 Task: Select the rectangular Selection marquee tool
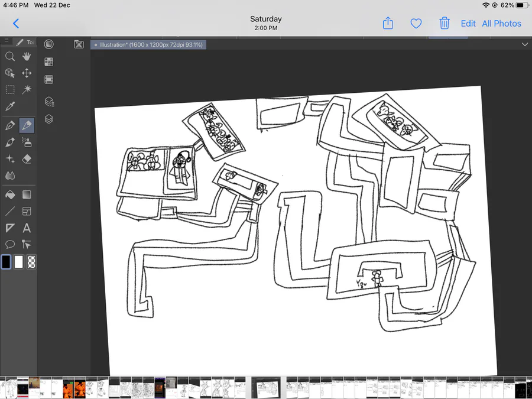coord(10,90)
